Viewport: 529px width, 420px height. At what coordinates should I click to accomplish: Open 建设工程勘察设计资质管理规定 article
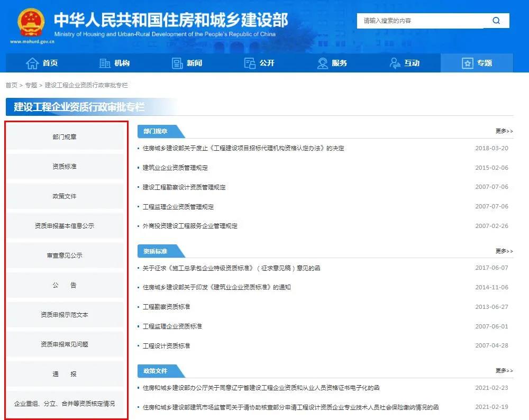(x=184, y=187)
